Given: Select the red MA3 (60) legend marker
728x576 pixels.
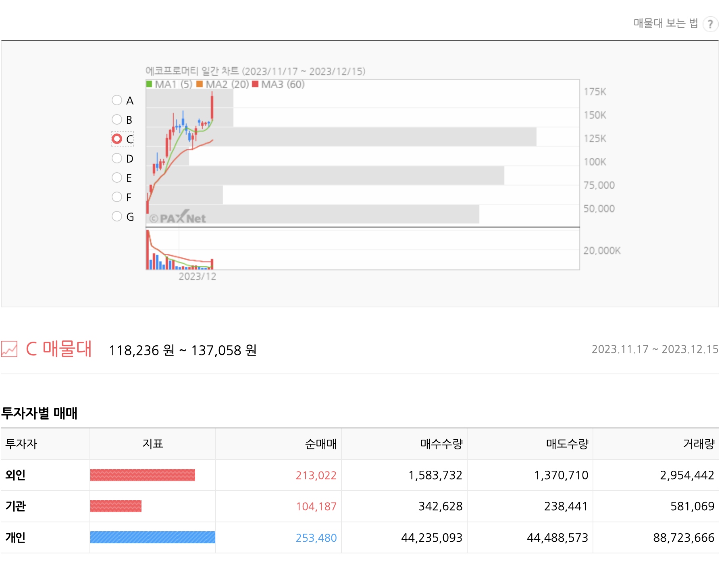Looking at the screenshot, I should coord(255,84).
